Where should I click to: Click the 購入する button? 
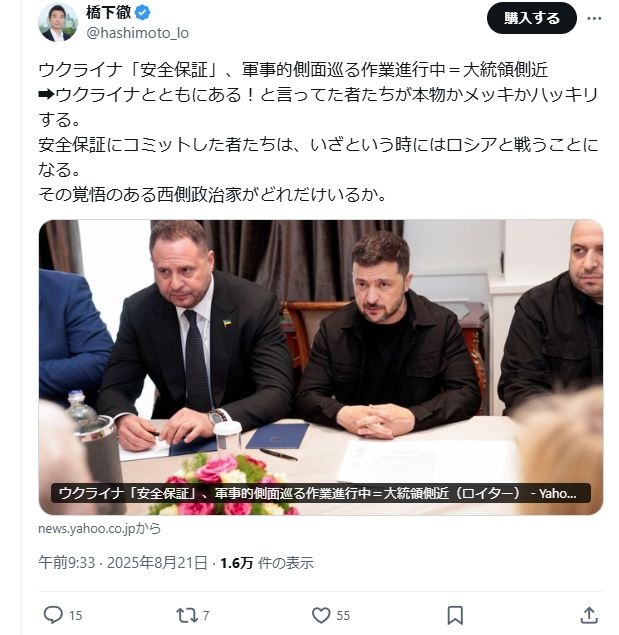[531, 18]
